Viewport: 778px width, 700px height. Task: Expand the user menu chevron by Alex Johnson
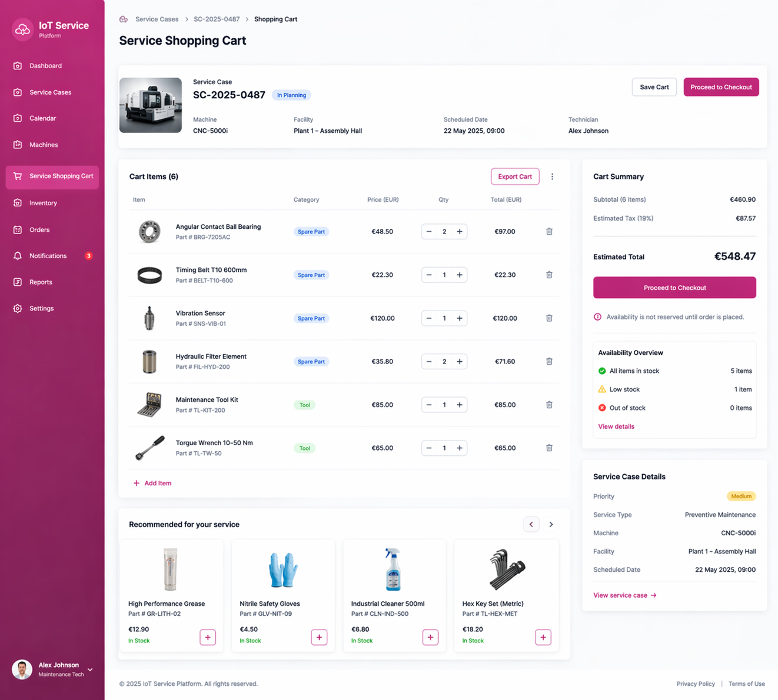click(90, 669)
